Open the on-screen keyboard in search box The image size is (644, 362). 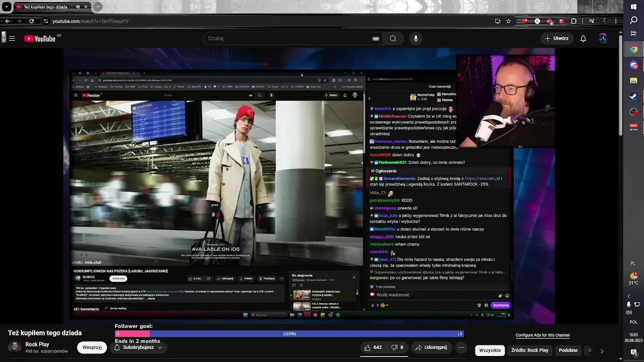click(376, 39)
